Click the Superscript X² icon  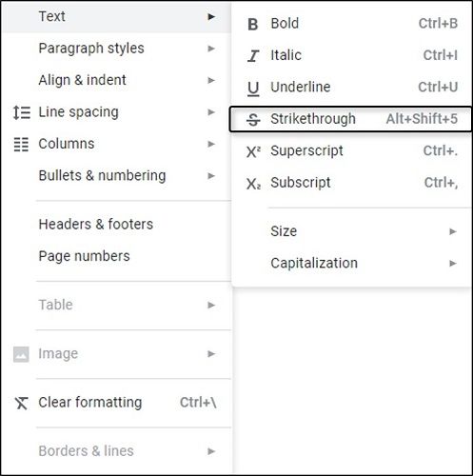pos(253,151)
